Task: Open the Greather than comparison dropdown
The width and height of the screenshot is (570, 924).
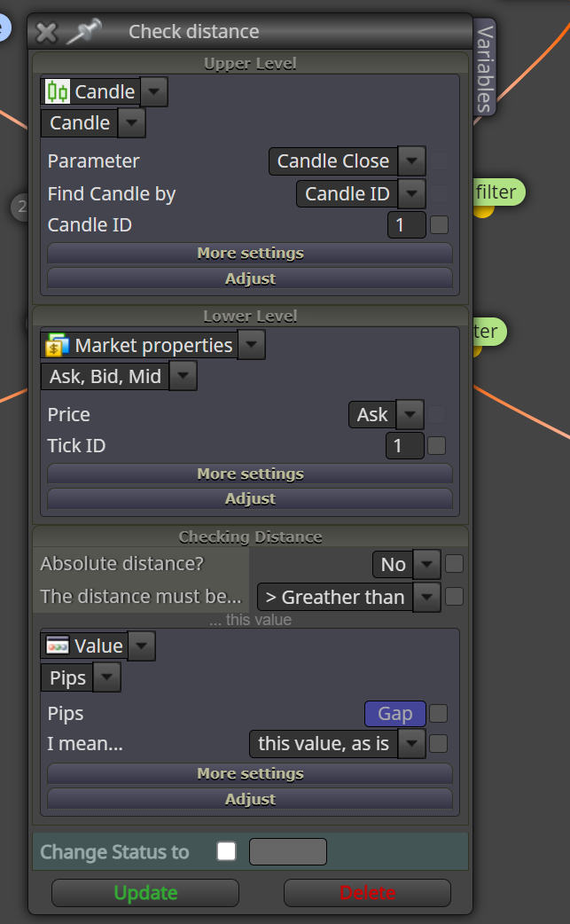Action: pos(427,597)
